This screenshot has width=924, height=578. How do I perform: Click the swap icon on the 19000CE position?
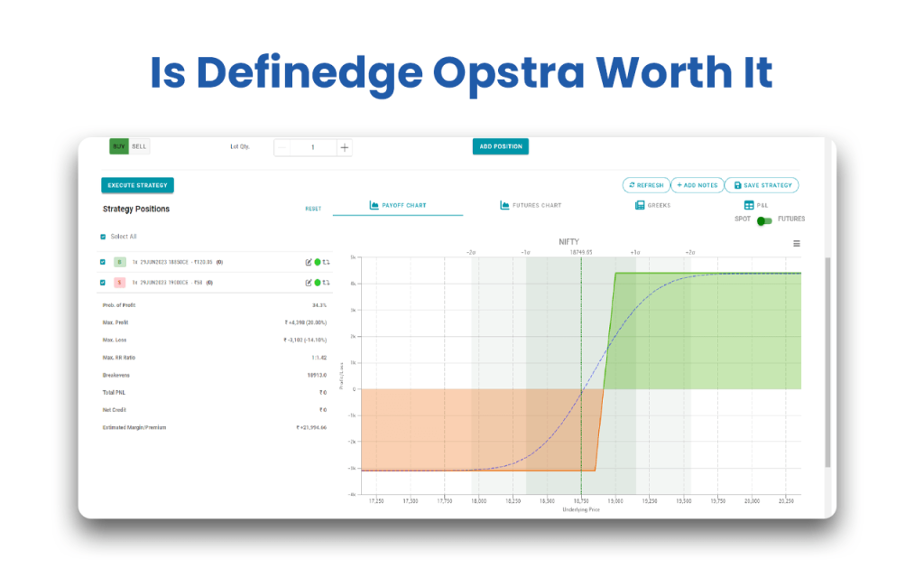click(x=326, y=281)
